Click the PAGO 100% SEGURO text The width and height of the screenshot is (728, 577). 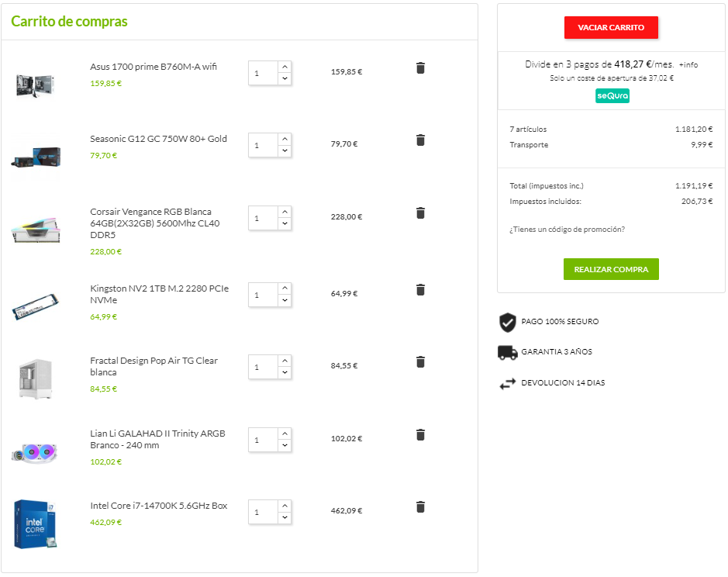pyautogui.click(x=560, y=322)
